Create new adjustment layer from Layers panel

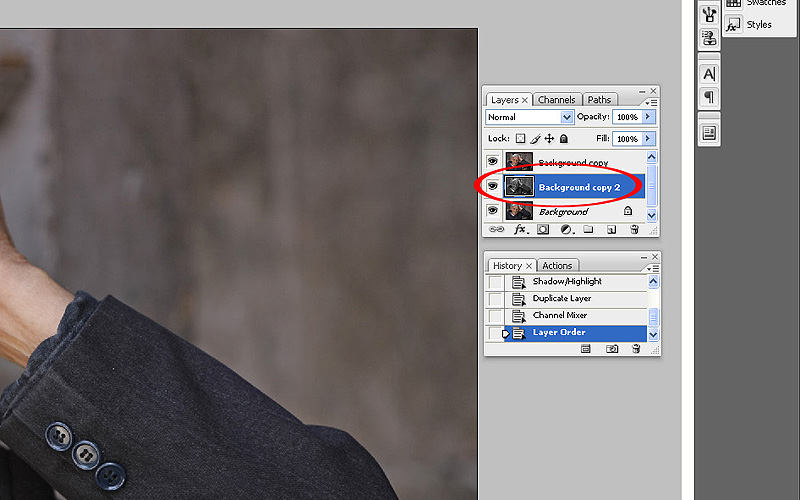pos(566,229)
